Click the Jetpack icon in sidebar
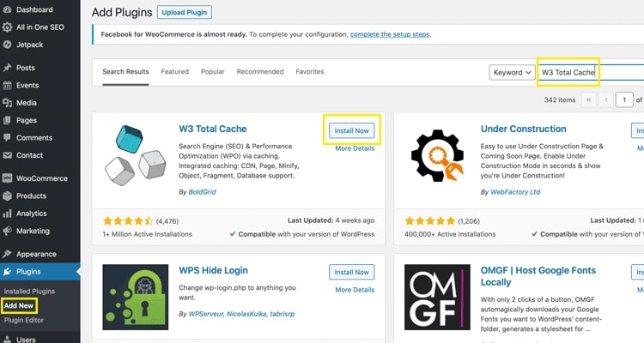Viewport: 644px width, 343px height. [x=7, y=45]
